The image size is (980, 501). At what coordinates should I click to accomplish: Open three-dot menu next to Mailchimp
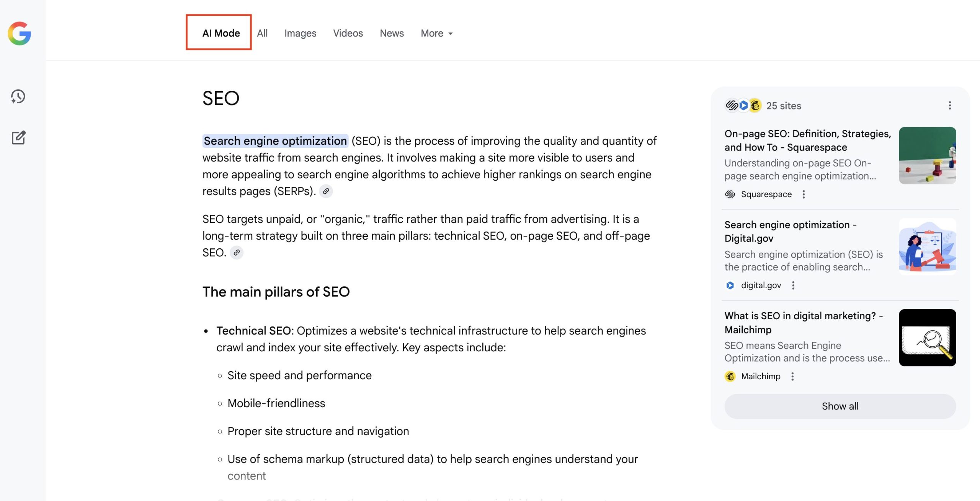point(792,377)
